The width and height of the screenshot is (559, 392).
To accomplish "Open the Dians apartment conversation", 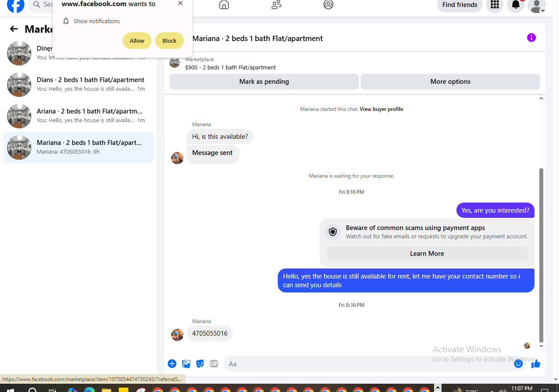I will (x=79, y=85).
